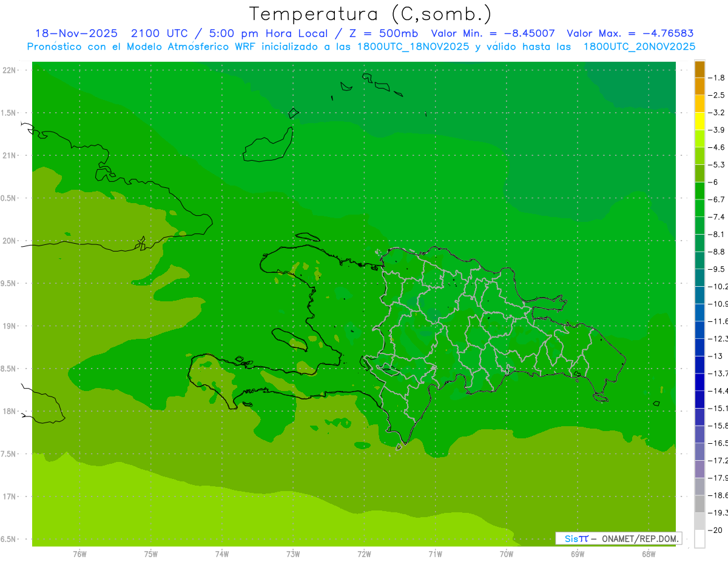Click the -13 colorbar value

[716, 356]
